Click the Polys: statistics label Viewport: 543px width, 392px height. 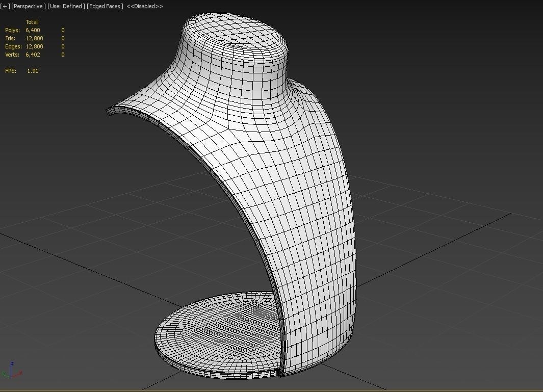[x=12, y=30]
